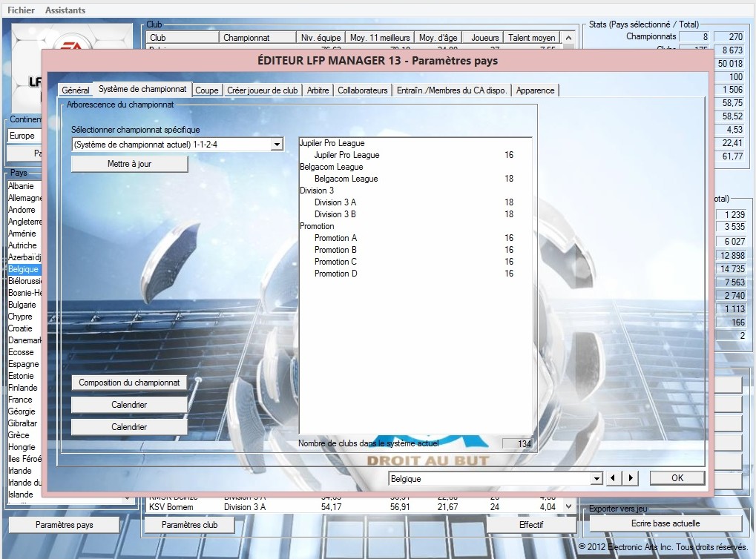Screen dimensions: 756x559
Task: Open the Fichier menu
Action: 22,10
